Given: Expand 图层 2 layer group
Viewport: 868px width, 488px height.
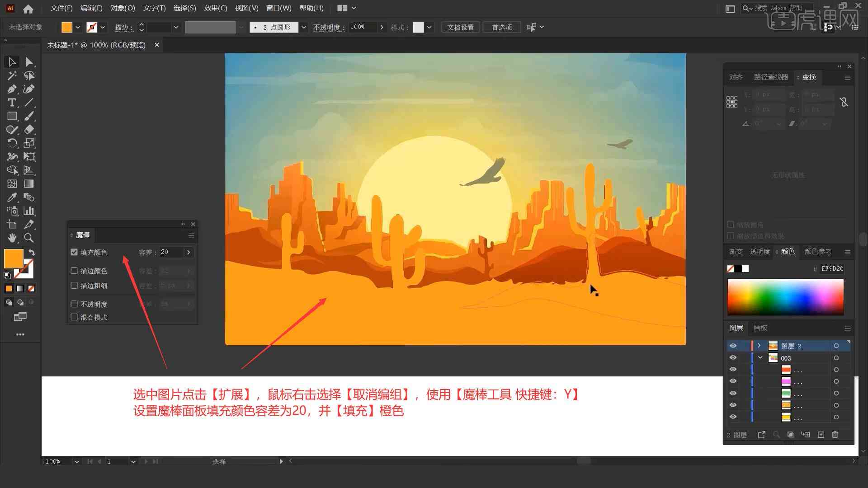Looking at the screenshot, I should 759,346.
